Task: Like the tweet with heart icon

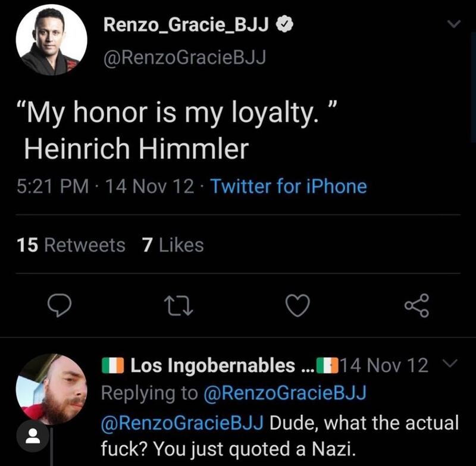Action: click(x=298, y=306)
